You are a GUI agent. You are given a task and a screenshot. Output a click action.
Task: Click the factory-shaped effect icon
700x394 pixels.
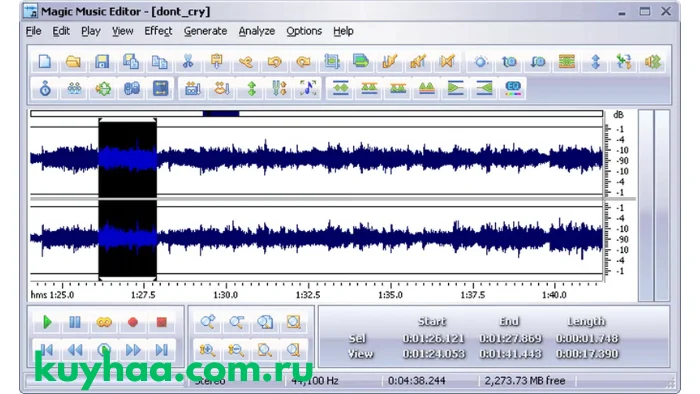192,88
